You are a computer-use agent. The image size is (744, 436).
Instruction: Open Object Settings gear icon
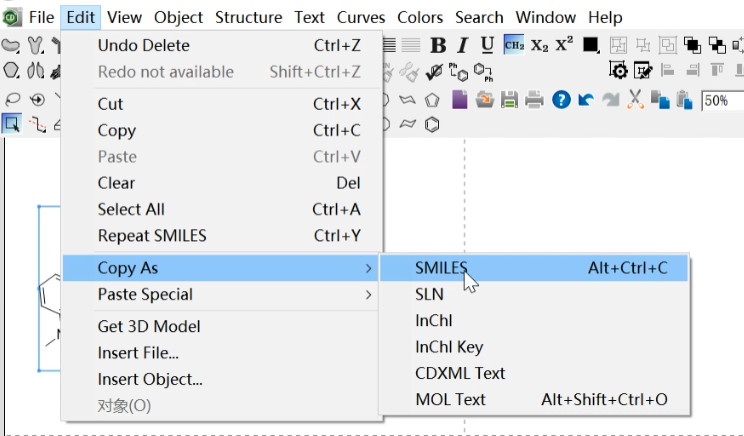pyautogui.click(x=618, y=71)
